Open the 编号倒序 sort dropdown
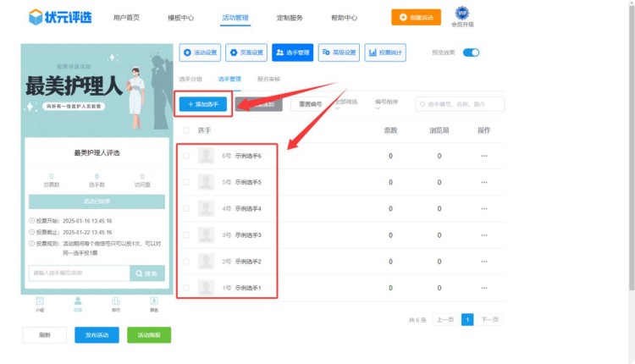635x364 pixels. pyautogui.click(x=387, y=103)
